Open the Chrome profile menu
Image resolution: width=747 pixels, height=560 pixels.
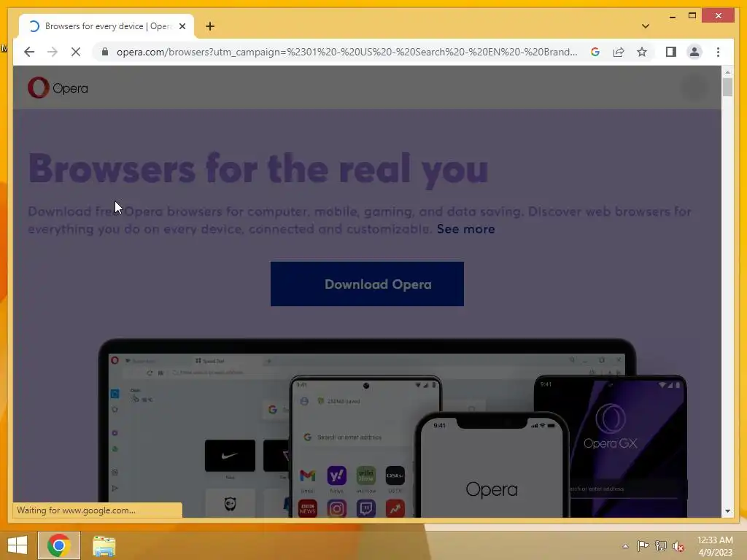click(694, 52)
